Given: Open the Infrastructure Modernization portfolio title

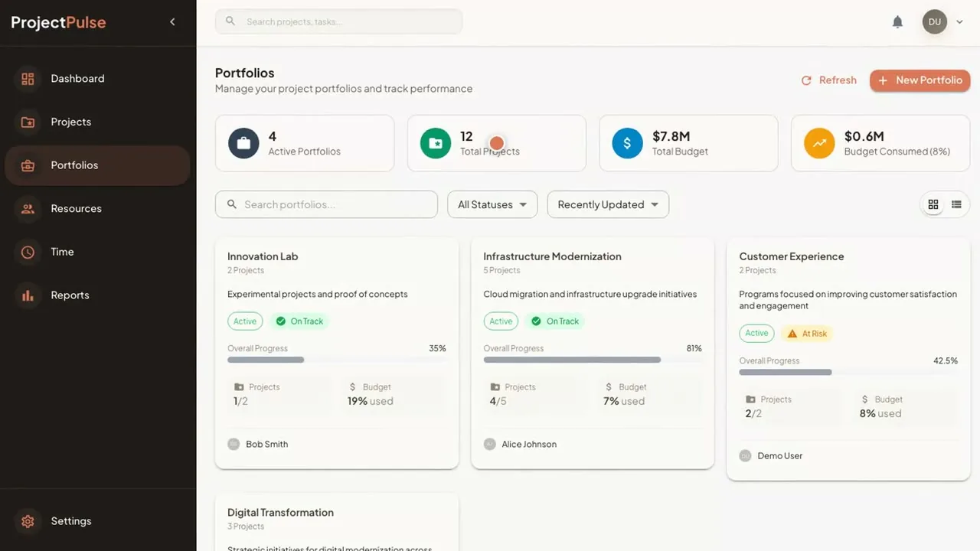Looking at the screenshot, I should point(553,256).
